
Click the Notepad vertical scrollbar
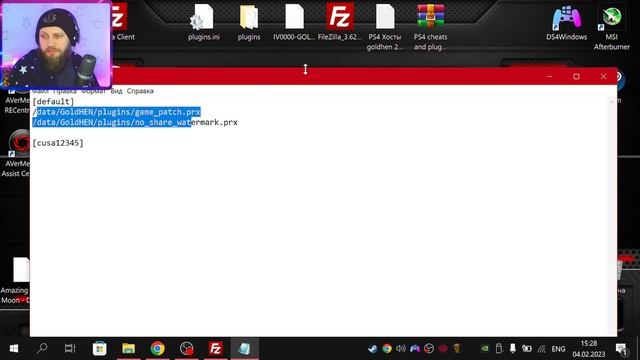tap(611, 216)
